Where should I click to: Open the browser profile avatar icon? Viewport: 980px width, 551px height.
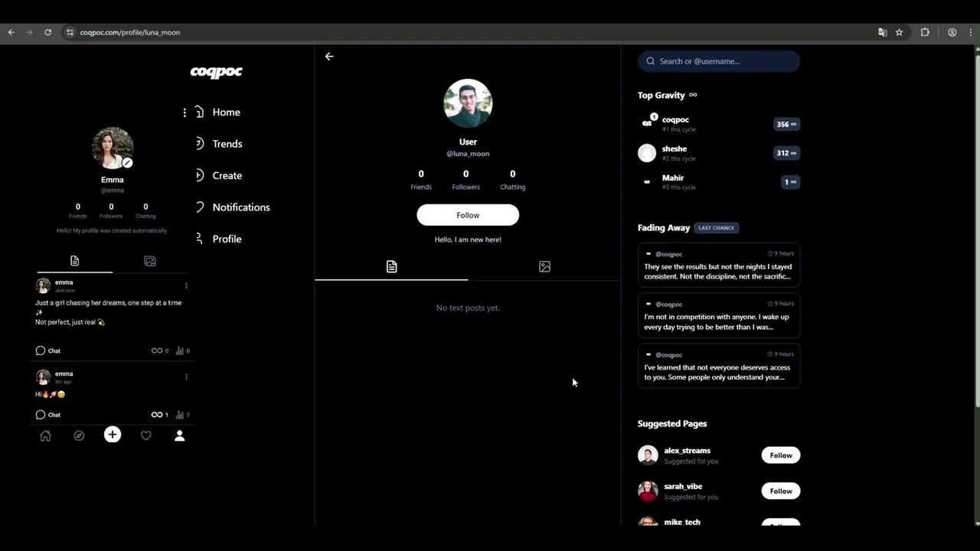coord(952,32)
